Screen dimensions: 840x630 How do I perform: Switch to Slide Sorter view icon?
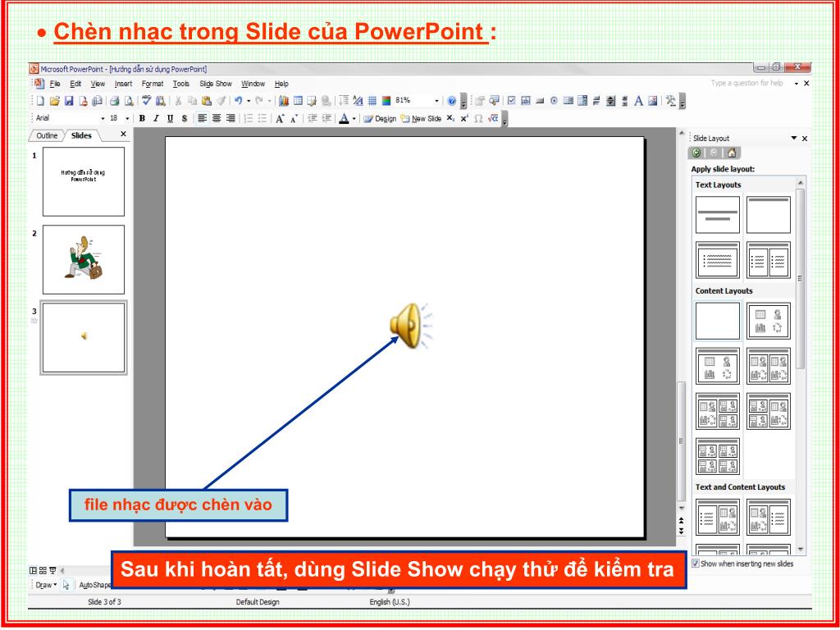(43, 571)
